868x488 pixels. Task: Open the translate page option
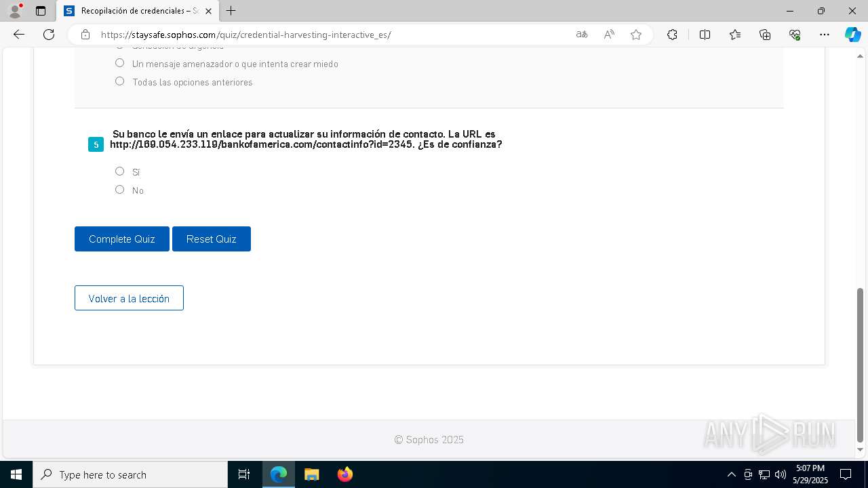(x=582, y=35)
